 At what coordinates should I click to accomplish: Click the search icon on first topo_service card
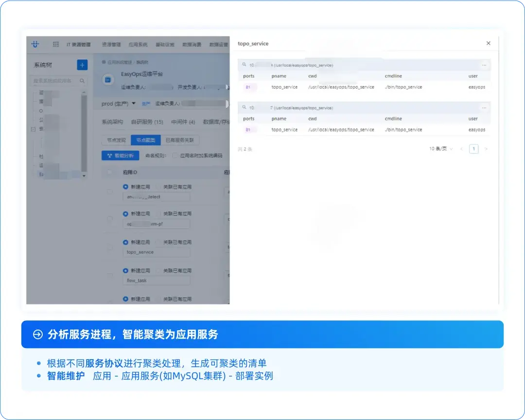[244, 64]
